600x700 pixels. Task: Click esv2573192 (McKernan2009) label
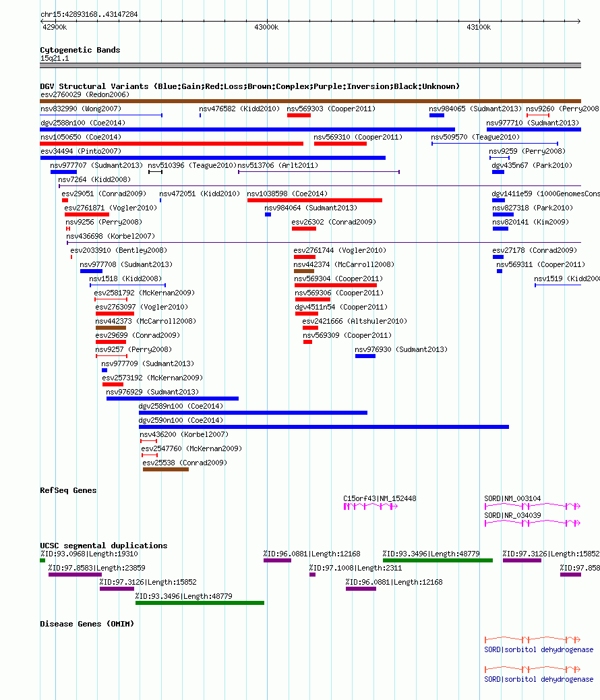pyautogui.click(x=152, y=379)
